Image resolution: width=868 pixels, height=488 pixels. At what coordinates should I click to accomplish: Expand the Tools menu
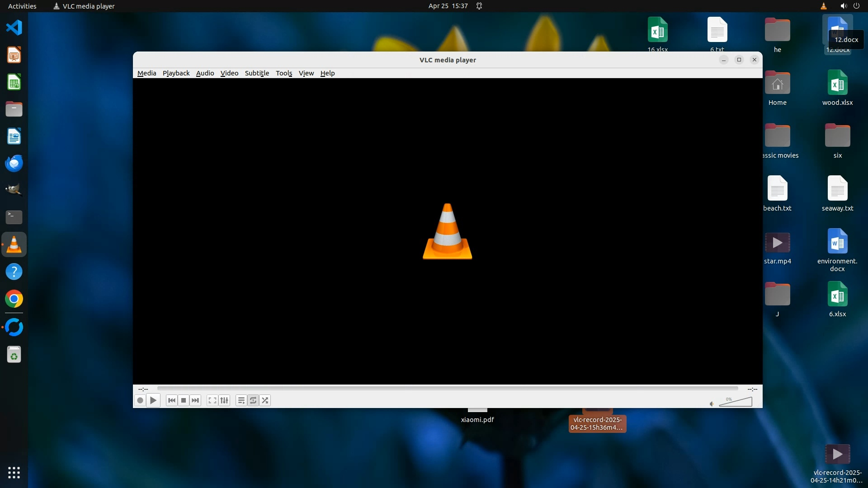pyautogui.click(x=284, y=73)
